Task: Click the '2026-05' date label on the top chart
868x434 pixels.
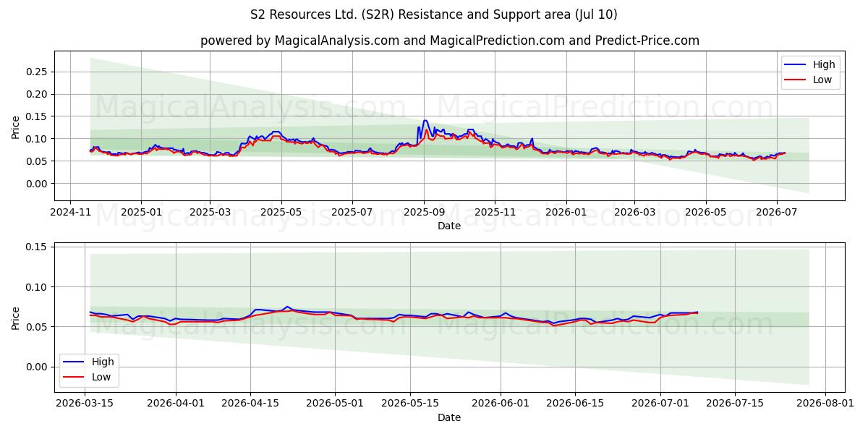Action: point(705,213)
